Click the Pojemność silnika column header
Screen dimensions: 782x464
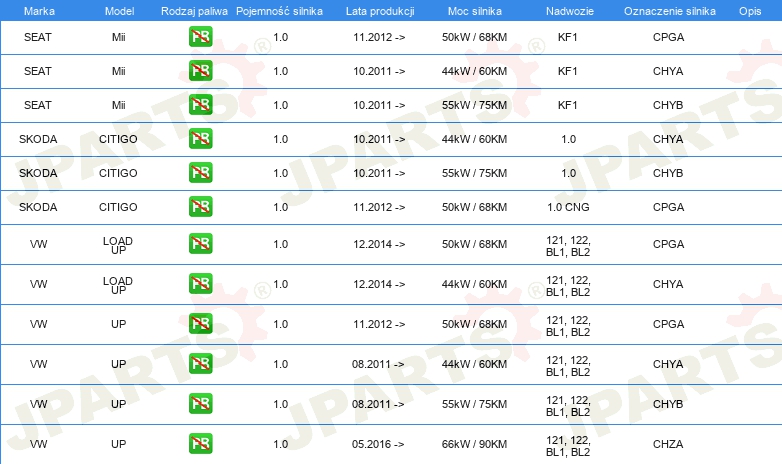coord(279,11)
